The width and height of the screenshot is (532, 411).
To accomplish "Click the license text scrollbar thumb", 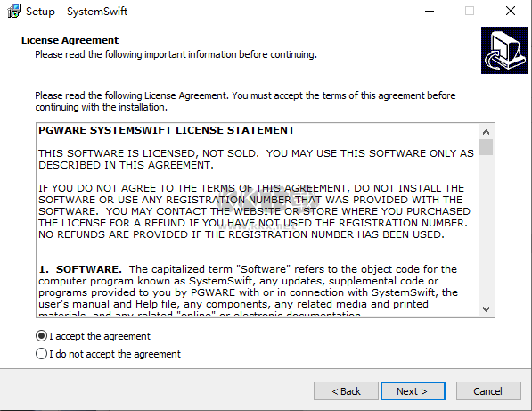I will pyautogui.click(x=487, y=147).
